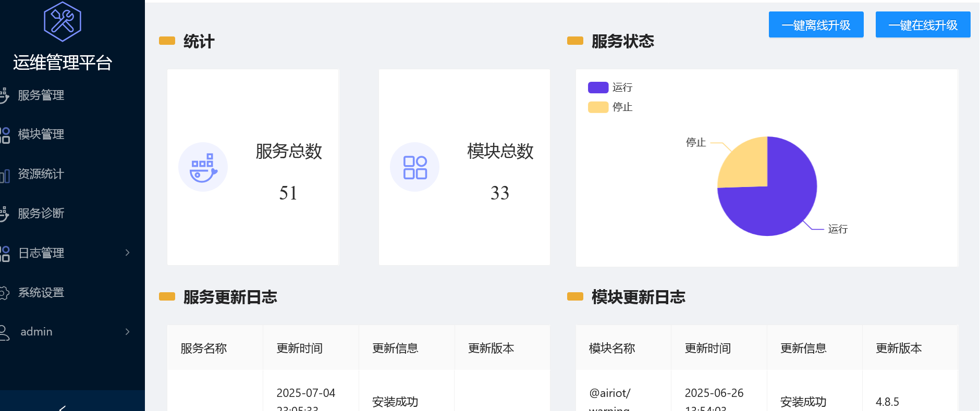980x411 pixels.
Task: Click the grid icon in 模块总数 card
Action: (415, 167)
